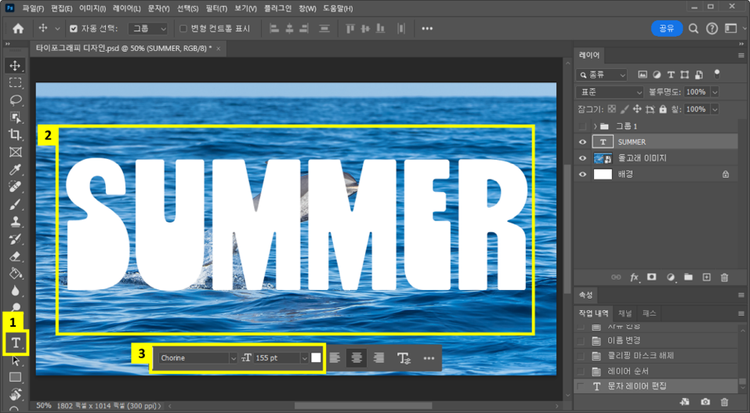750x413 pixels.
Task: Select the Rectangular Marquee tool
Action: coord(15,83)
